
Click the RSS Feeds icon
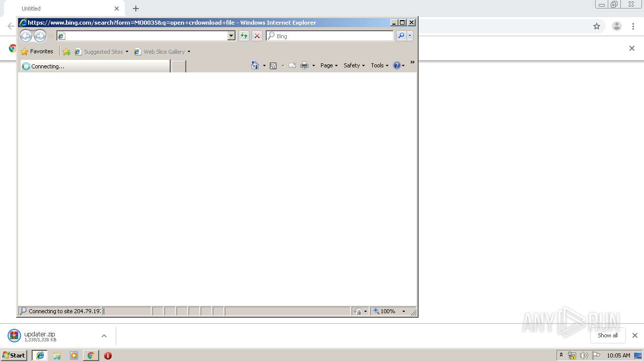(273, 65)
